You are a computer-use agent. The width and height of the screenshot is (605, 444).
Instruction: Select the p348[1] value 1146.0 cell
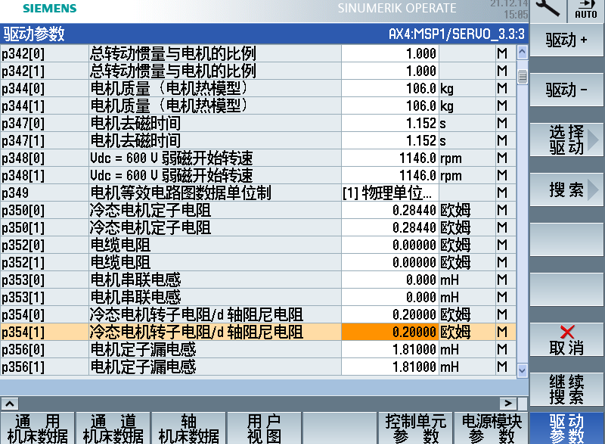pyautogui.click(x=390, y=176)
